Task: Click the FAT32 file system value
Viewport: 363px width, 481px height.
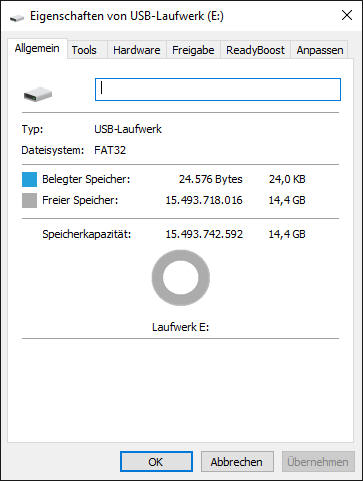Action: (x=110, y=150)
